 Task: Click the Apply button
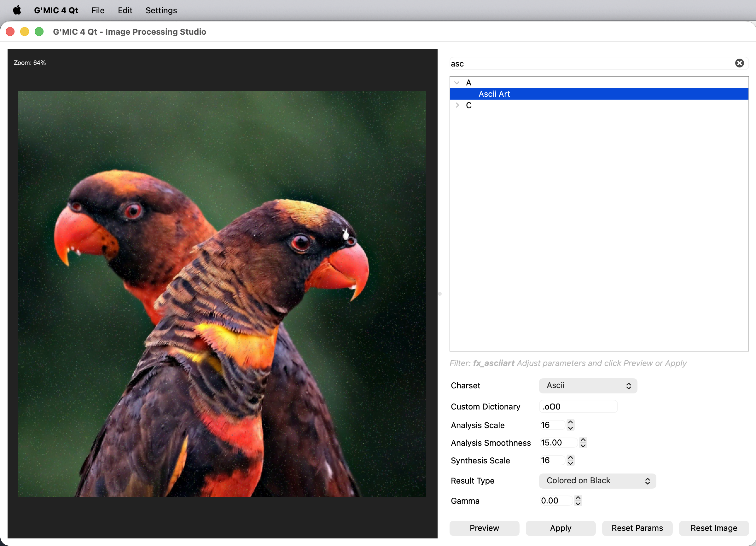[561, 528]
